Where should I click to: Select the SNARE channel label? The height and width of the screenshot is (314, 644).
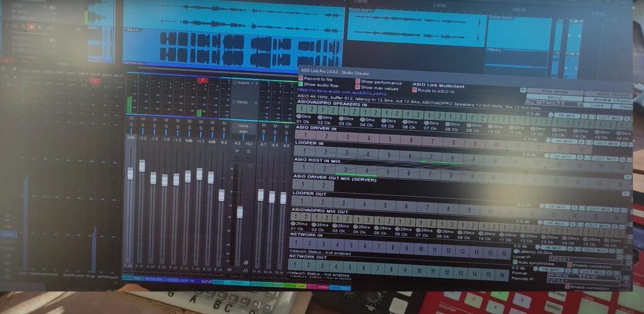click(236, 283)
